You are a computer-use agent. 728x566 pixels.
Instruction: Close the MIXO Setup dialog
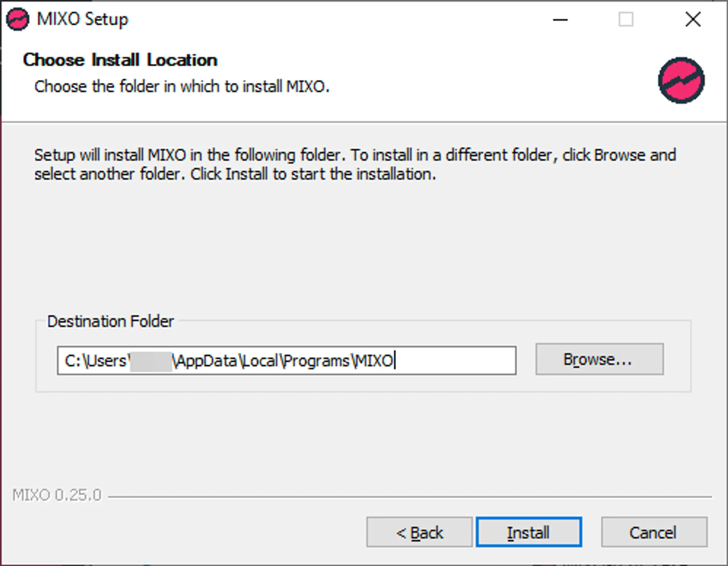coord(692,20)
